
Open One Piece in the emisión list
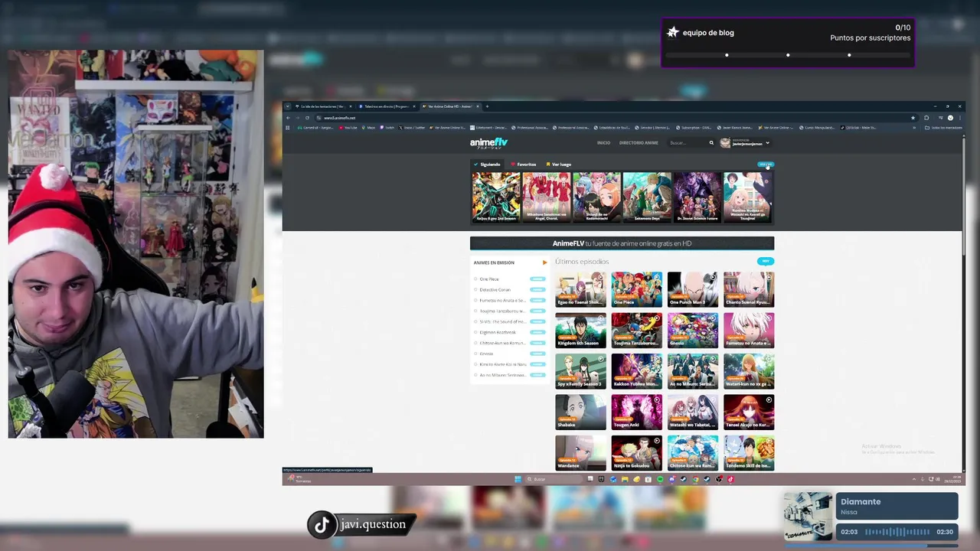(x=489, y=279)
